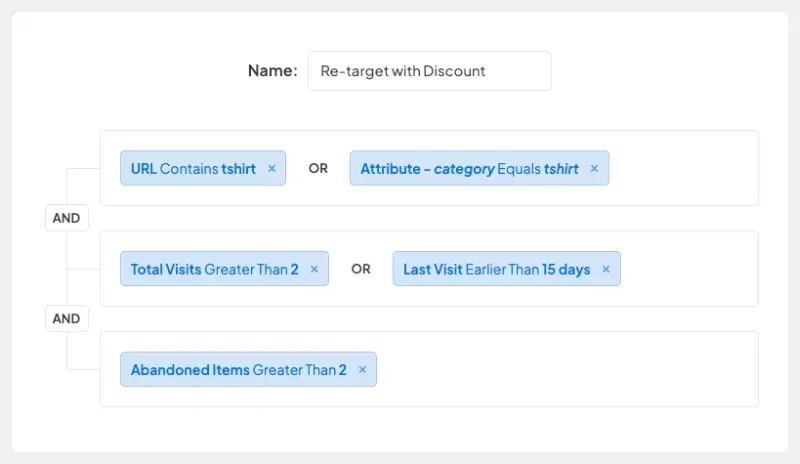Image resolution: width=800 pixels, height=464 pixels.
Task: Click the Name input field
Action: [x=429, y=71]
